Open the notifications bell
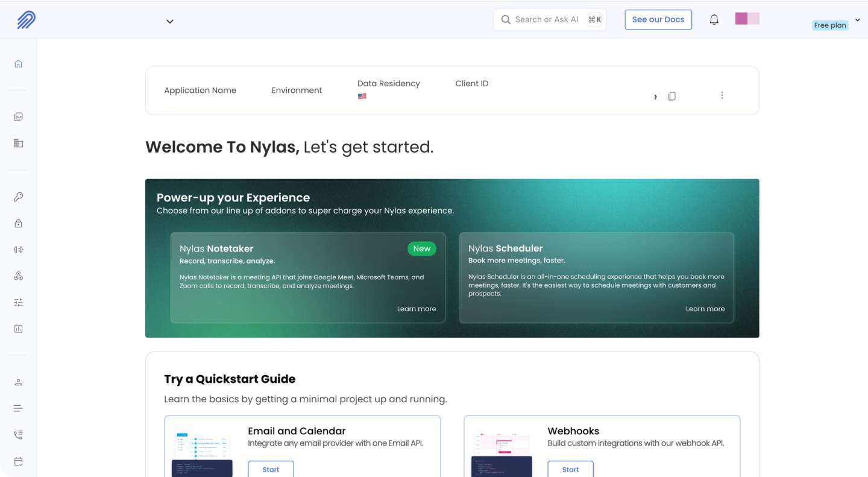Viewport: 868px width, 477px height. coord(714,20)
